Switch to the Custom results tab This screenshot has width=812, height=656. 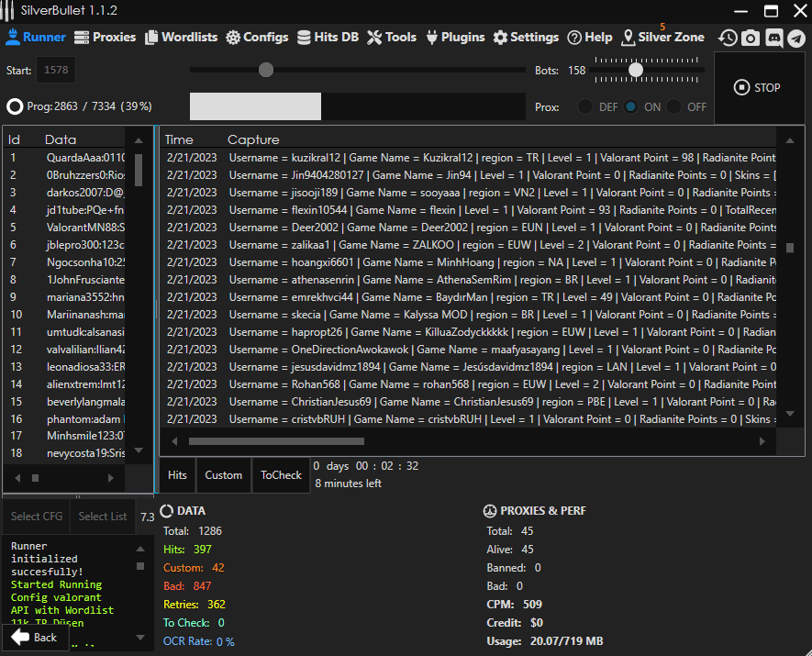[x=223, y=475]
